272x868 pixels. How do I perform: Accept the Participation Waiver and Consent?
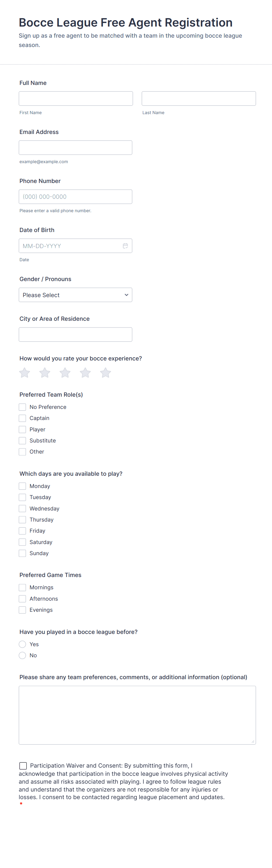pos(23,766)
